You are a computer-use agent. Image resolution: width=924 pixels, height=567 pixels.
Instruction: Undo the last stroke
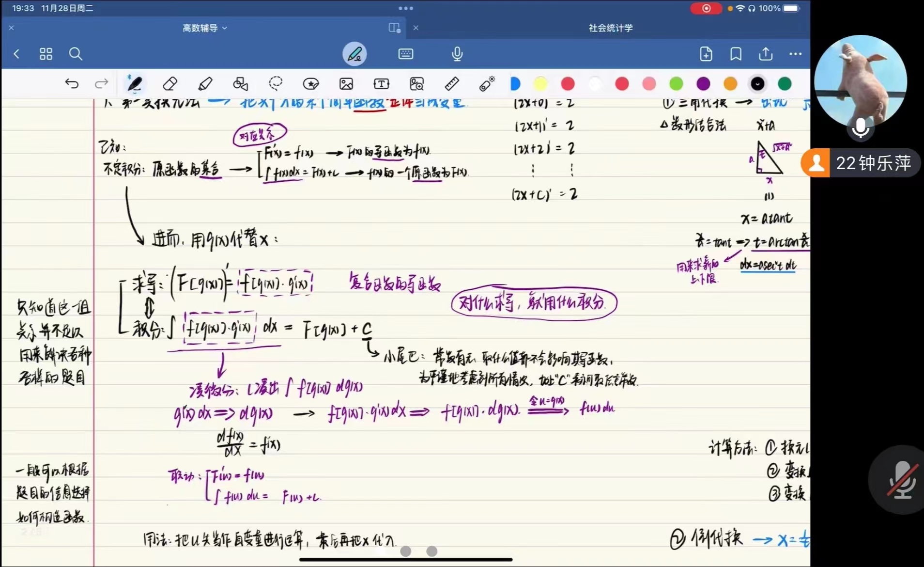(x=72, y=84)
